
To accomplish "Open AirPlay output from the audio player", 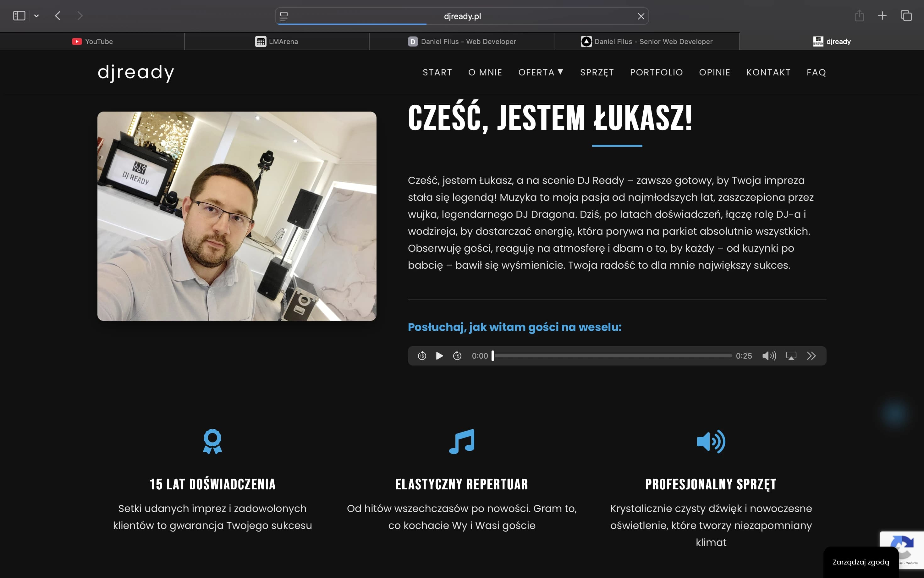I will coord(791,355).
